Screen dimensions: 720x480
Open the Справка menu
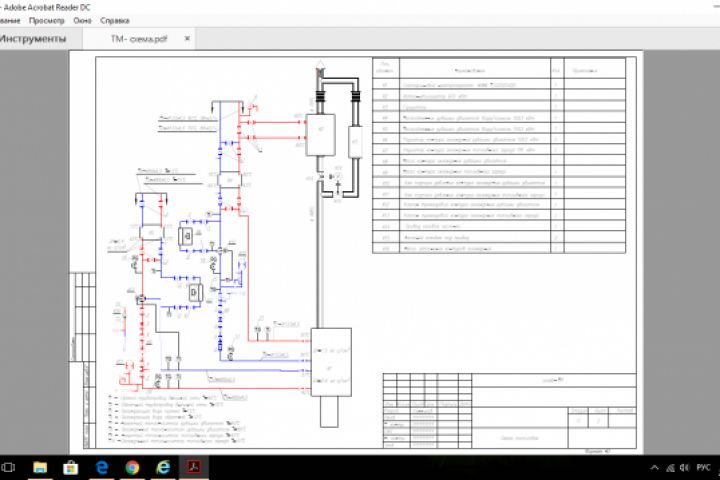tap(115, 21)
